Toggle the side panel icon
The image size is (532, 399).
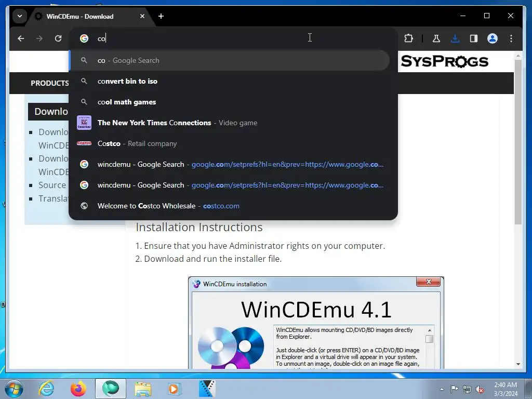474,38
